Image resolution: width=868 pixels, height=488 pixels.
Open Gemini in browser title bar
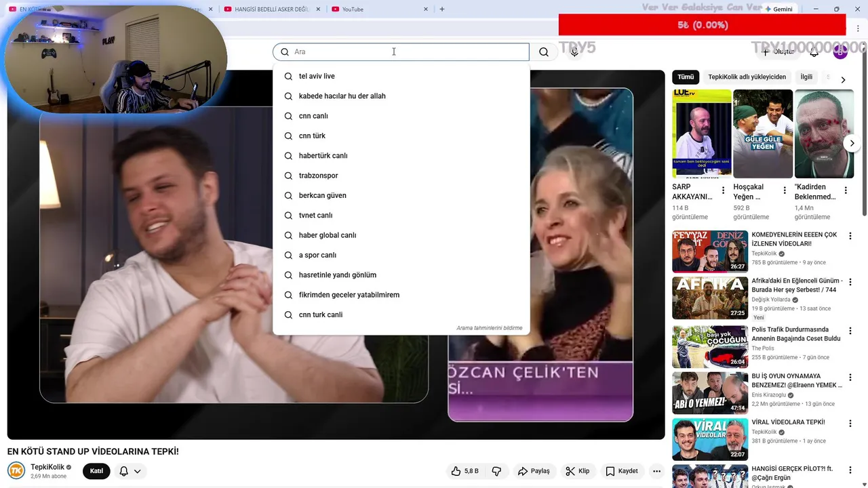tap(778, 9)
